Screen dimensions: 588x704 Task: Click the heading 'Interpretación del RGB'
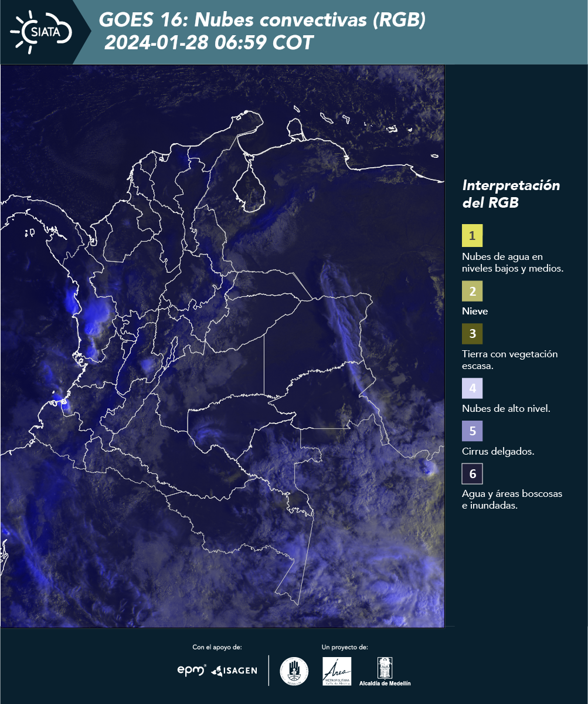pyautogui.click(x=511, y=194)
